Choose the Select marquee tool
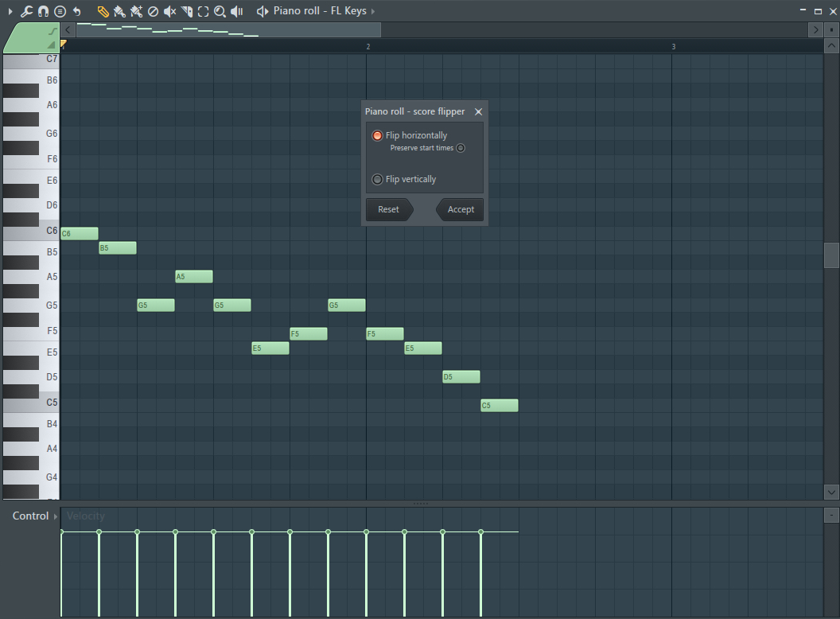Image resolution: width=840 pixels, height=619 pixels. 203,11
